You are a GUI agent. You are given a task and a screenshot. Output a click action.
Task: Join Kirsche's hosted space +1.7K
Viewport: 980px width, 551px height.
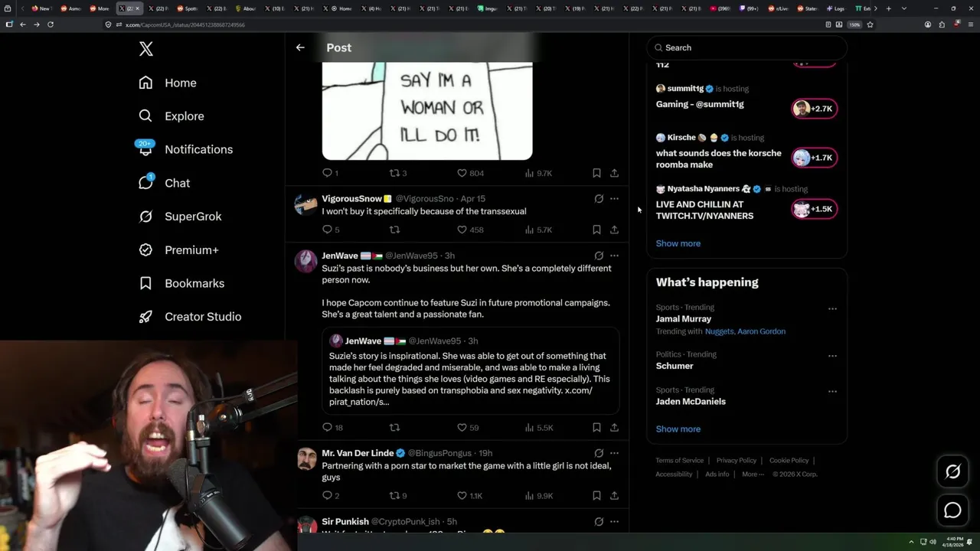(814, 158)
